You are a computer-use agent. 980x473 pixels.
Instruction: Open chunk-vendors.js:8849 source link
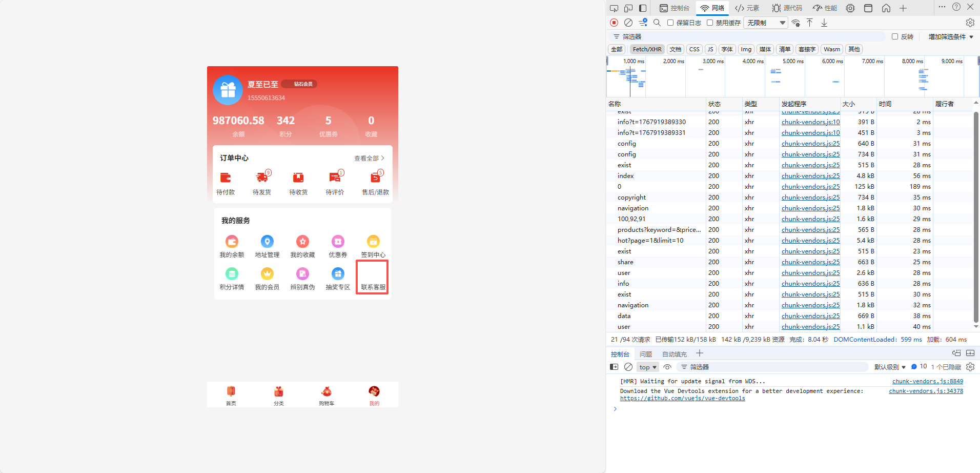tap(928, 381)
